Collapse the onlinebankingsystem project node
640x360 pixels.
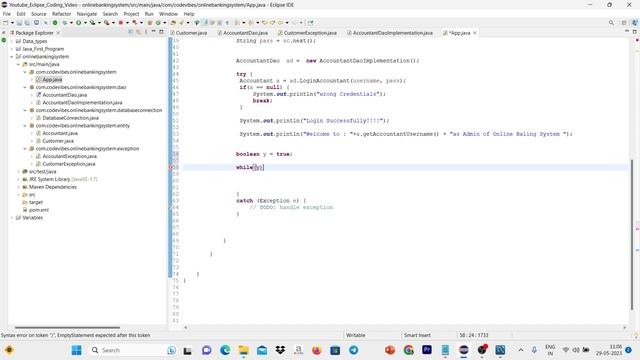(12, 57)
